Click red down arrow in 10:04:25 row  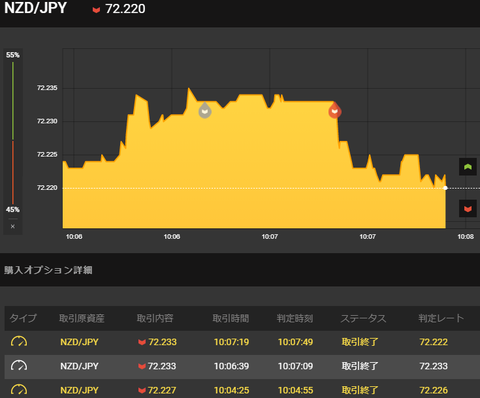pyautogui.click(x=142, y=391)
